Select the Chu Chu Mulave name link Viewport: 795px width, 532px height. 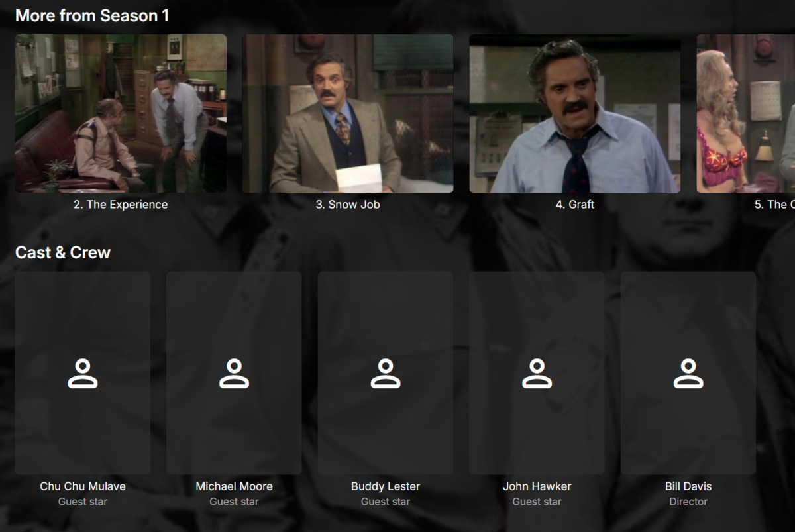(x=83, y=486)
